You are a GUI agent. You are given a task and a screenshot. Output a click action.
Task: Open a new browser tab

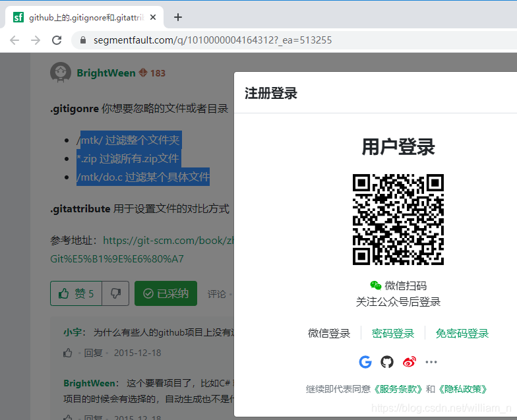[x=178, y=17]
